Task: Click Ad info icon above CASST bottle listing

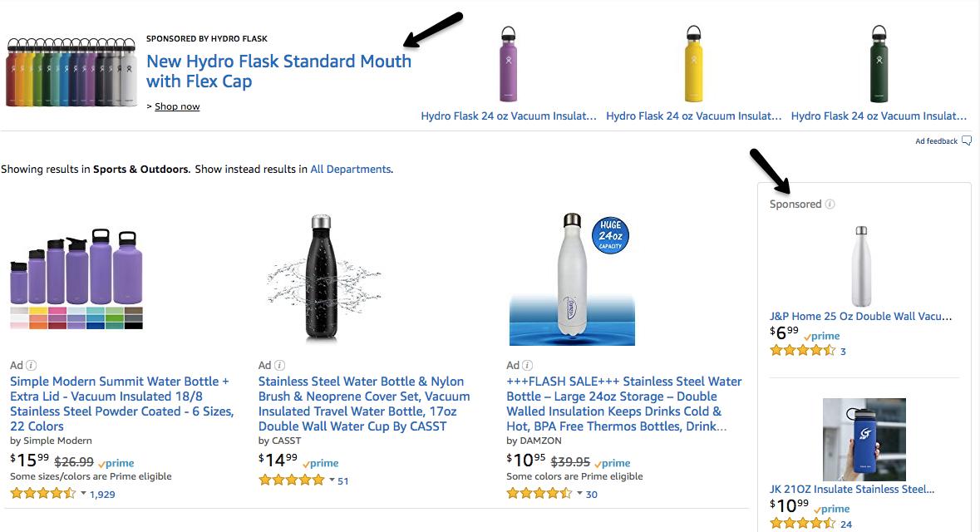Action: [x=280, y=365]
